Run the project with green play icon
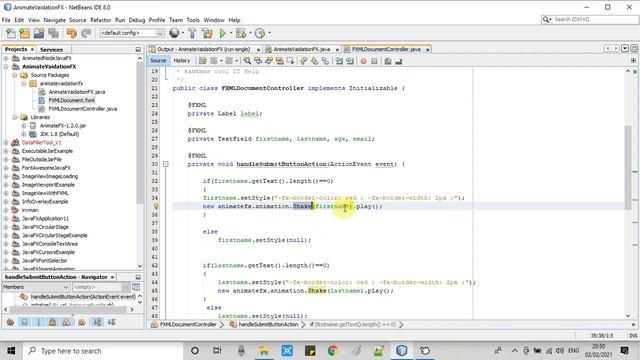This screenshot has width=640, height=360. point(222,33)
